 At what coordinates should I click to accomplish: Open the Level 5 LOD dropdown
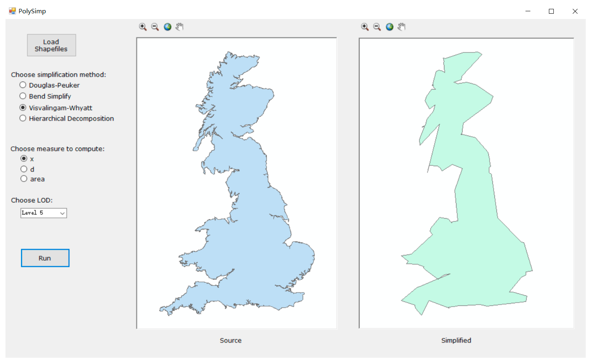[44, 213]
